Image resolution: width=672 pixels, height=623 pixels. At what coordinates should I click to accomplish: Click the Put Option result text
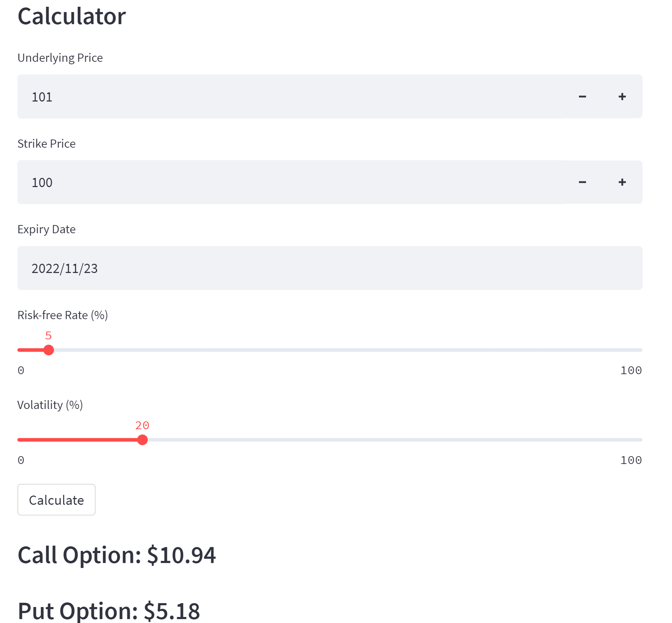[109, 610]
